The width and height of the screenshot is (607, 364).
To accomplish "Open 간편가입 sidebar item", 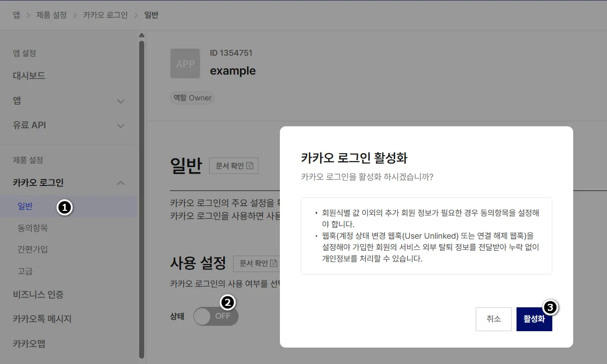I will pyautogui.click(x=32, y=250).
